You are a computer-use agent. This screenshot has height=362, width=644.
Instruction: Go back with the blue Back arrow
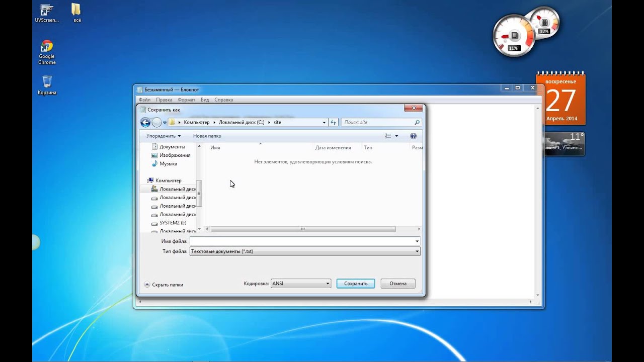tap(145, 122)
